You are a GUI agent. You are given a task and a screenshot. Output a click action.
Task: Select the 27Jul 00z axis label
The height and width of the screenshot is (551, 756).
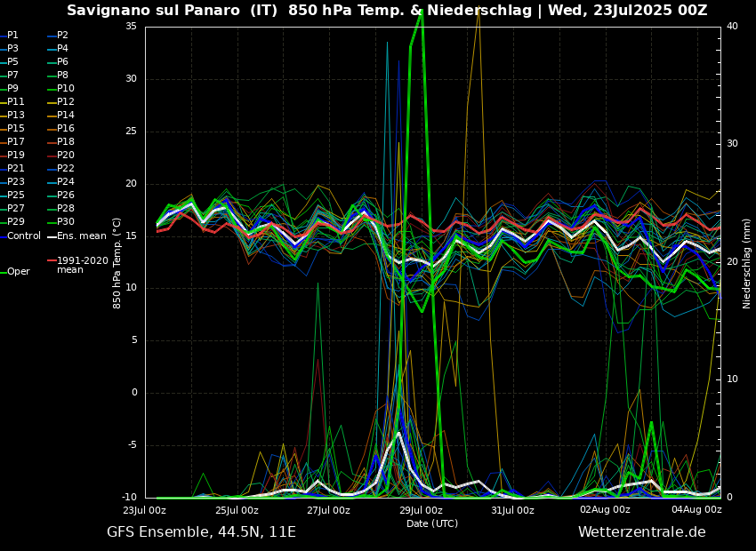[x=328, y=510]
